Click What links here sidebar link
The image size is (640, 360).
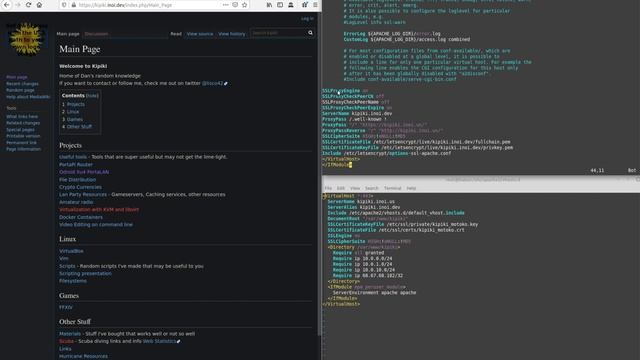(x=22, y=116)
